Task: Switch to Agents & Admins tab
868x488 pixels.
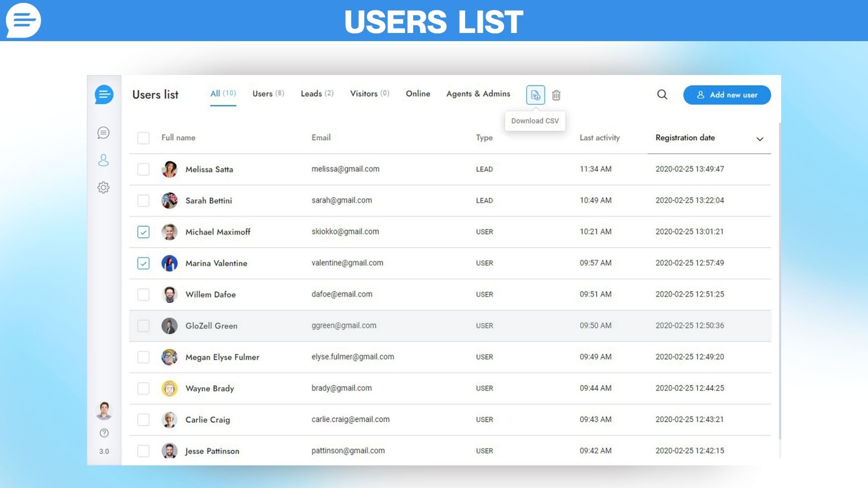Action: tap(478, 94)
